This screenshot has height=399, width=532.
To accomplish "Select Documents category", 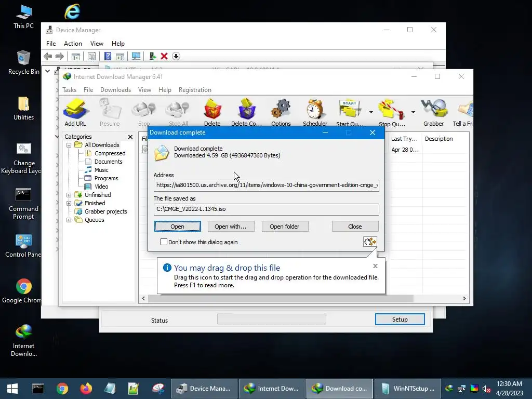I will point(108,162).
